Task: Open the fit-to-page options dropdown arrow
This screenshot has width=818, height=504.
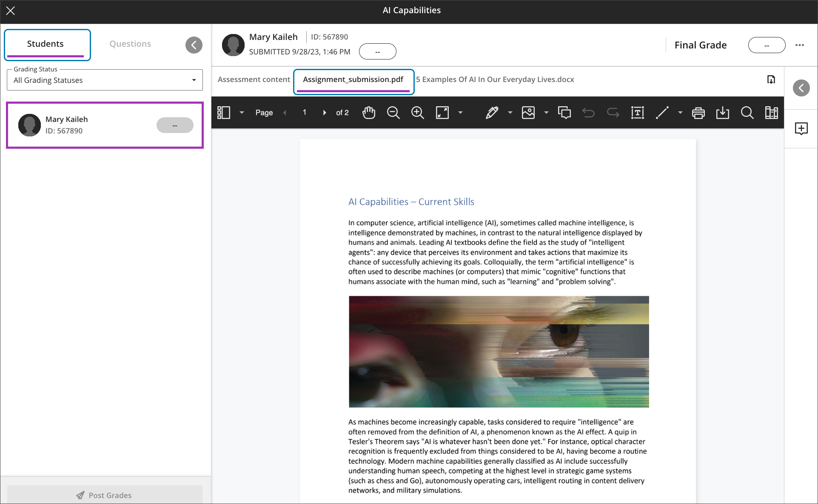Action: [460, 113]
